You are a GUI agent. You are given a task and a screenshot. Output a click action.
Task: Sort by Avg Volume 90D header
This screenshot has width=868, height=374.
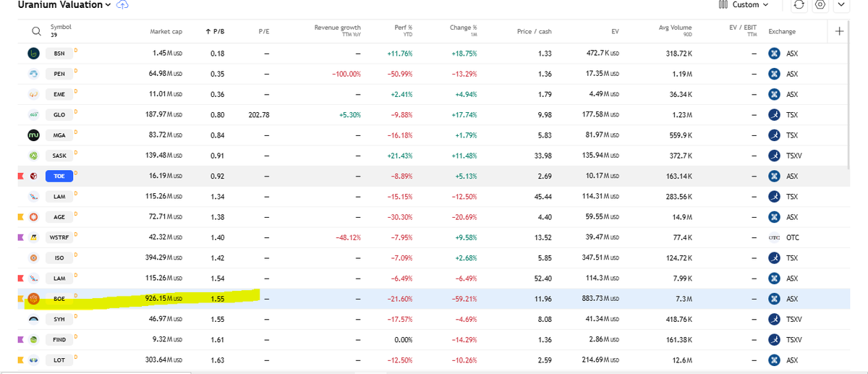tap(675, 30)
